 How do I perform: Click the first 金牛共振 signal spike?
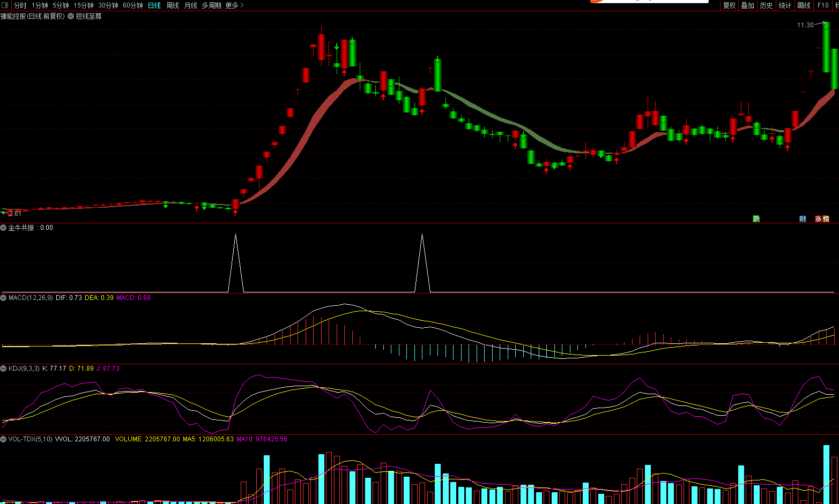(x=236, y=262)
